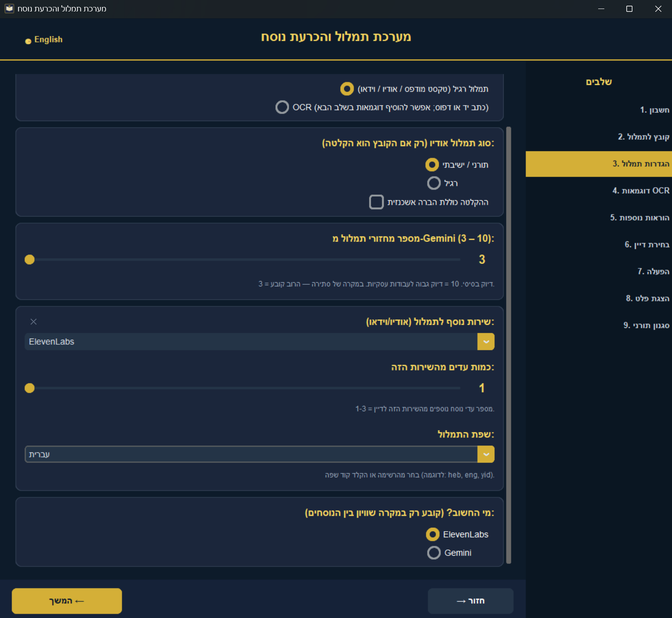Open step 6 'בחירת דיין' in sidebar
Viewport: 672px width, 618px height.
647,244
